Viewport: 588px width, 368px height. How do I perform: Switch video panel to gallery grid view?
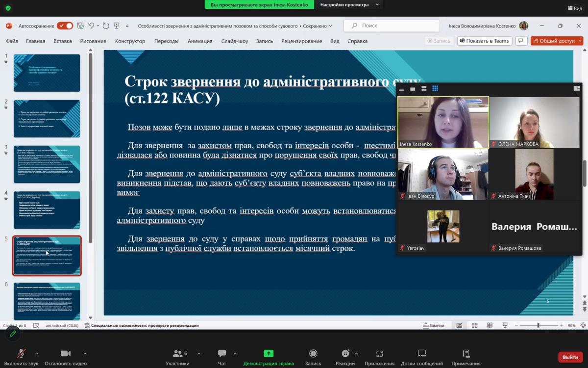click(435, 89)
